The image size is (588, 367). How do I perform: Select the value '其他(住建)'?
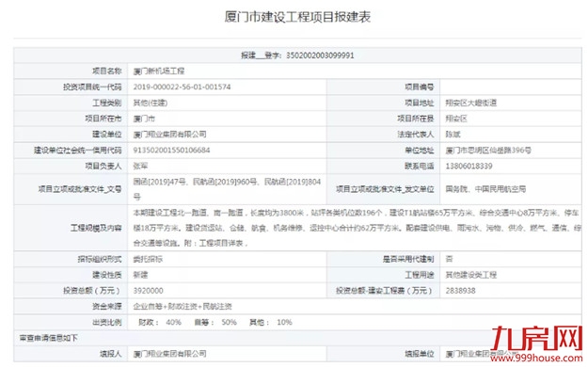[151, 103]
